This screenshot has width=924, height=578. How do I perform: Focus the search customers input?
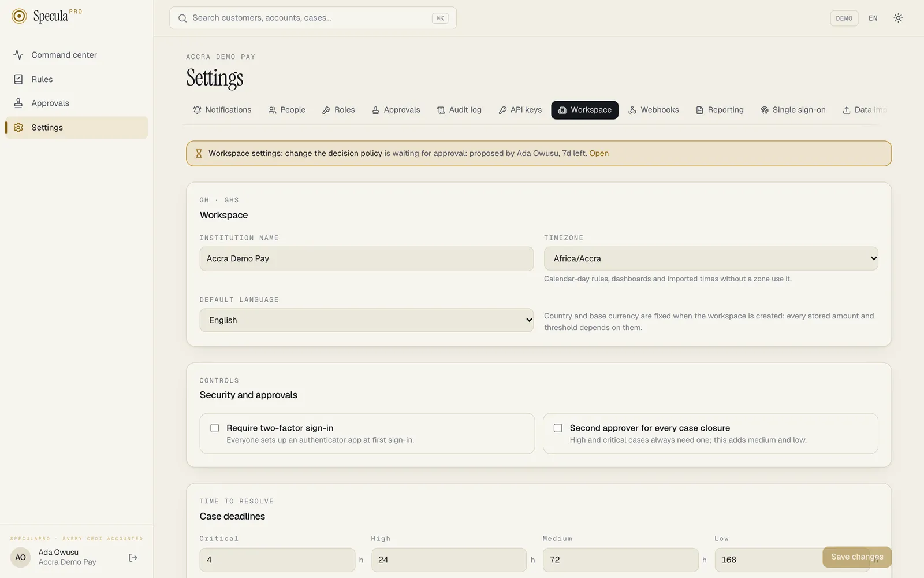(313, 18)
